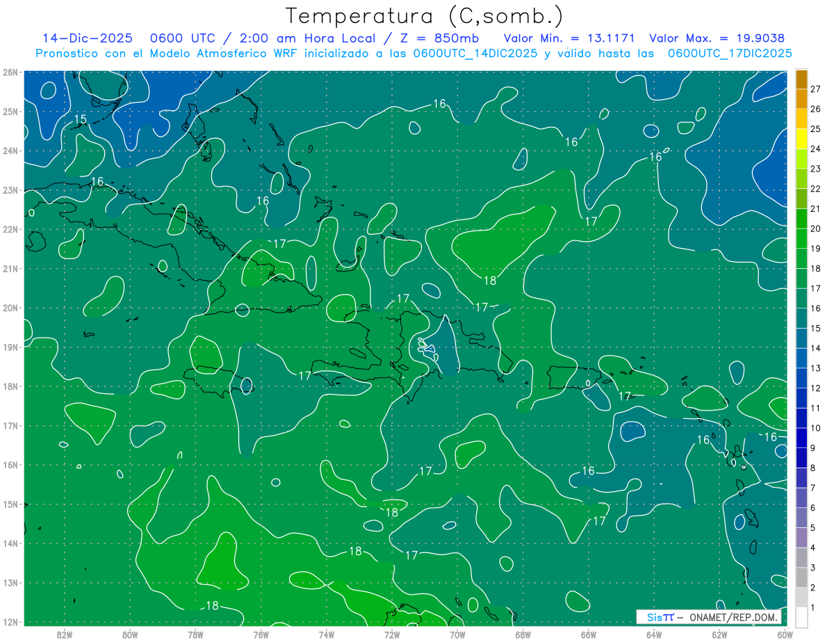This screenshot has height=644, width=834.
Task: Click the "26N" latitude axis label
Action: pos(10,72)
